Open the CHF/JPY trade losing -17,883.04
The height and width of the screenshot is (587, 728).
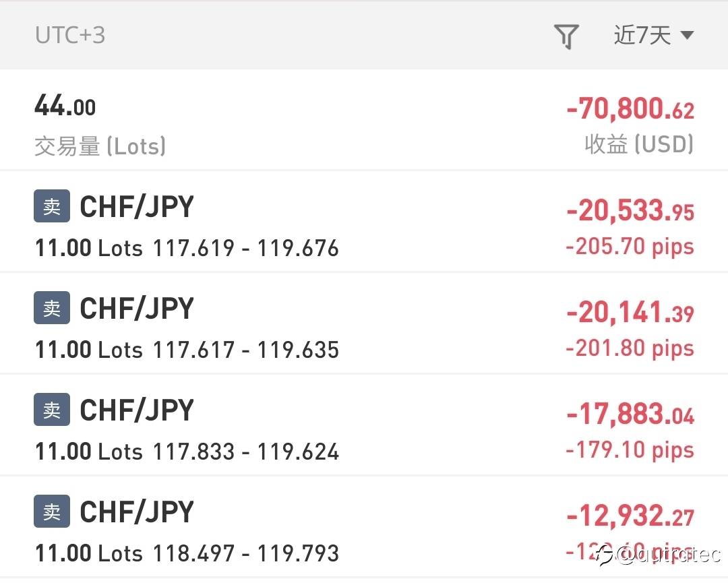tap(364, 425)
